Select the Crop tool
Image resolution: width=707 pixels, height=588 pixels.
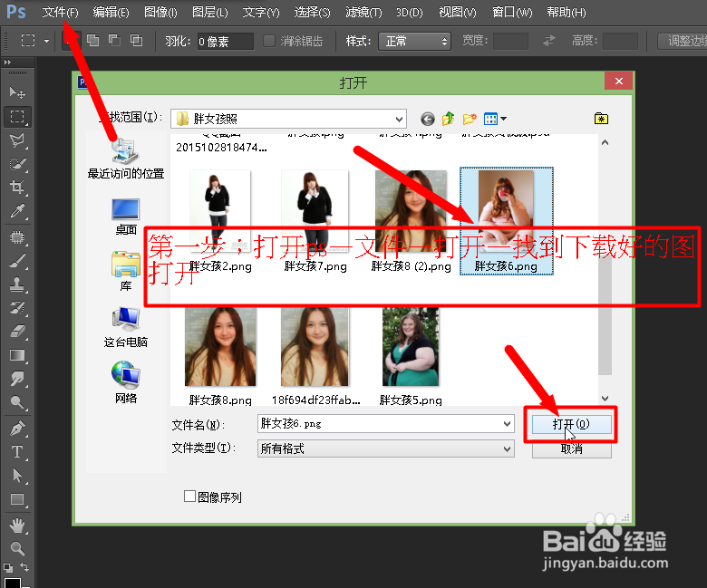tap(17, 187)
